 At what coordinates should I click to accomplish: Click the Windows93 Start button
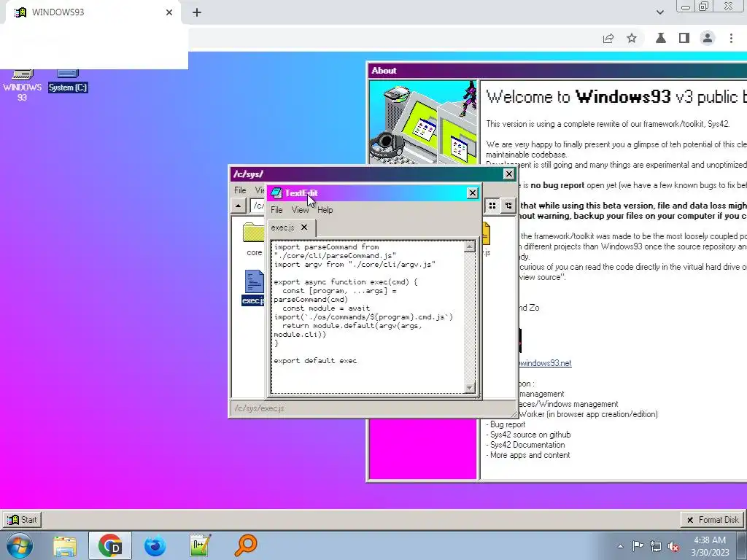pyautogui.click(x=22, y=519)
